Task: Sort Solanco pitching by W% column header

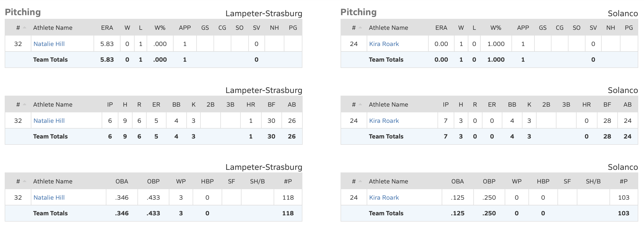Action: click(x=496, y=28)
